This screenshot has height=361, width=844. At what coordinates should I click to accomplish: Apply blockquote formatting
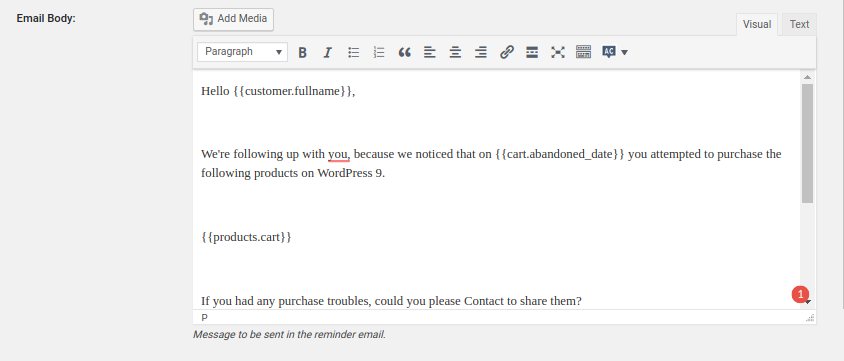pos(404,52)
